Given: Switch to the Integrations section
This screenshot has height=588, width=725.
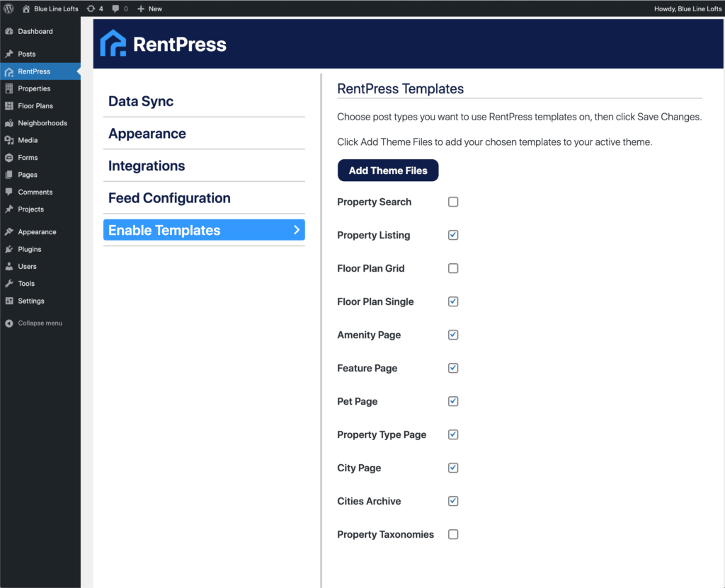Looking at the screenshot, I should point(204,166).
